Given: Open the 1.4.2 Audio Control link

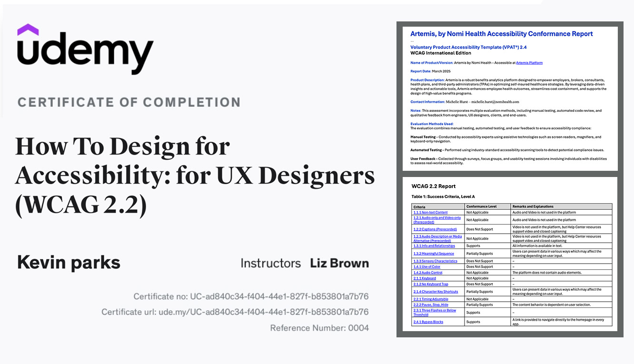Looking at the screenshot, I should [x=428, y=273].
